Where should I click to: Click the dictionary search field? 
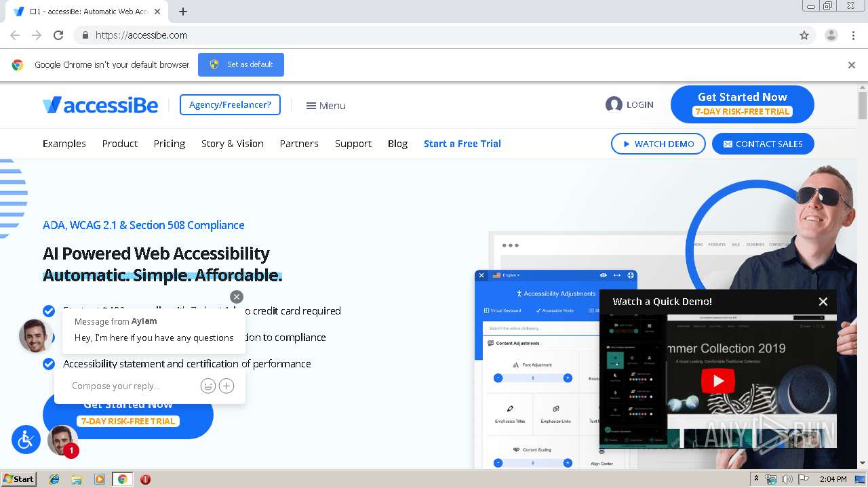click(540, 328)
